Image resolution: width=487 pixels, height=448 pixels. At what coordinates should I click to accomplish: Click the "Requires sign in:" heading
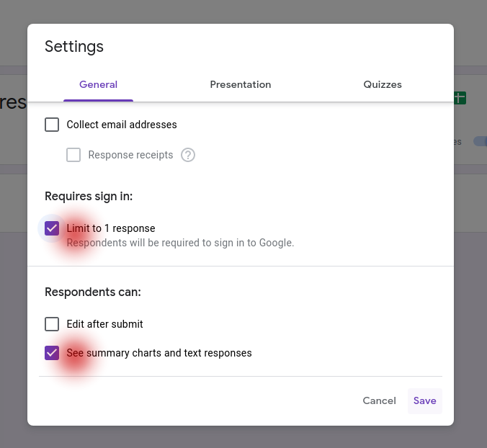[89, 196]
